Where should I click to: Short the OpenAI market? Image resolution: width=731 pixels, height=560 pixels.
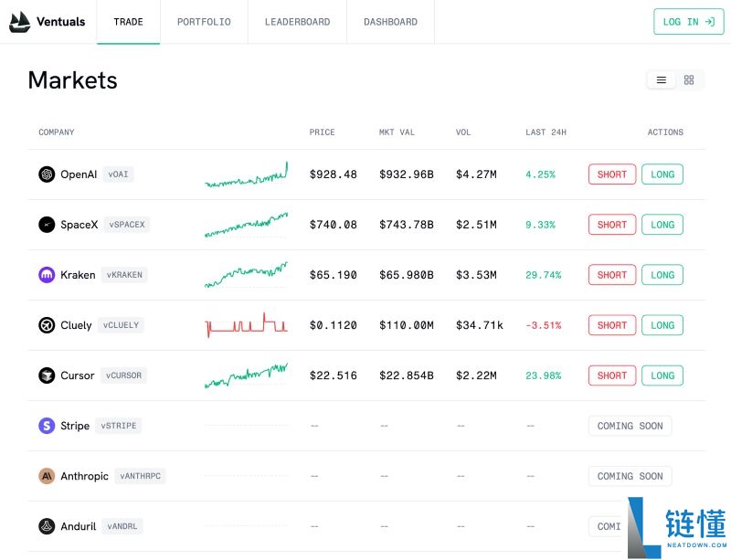[x=611, y=174]
